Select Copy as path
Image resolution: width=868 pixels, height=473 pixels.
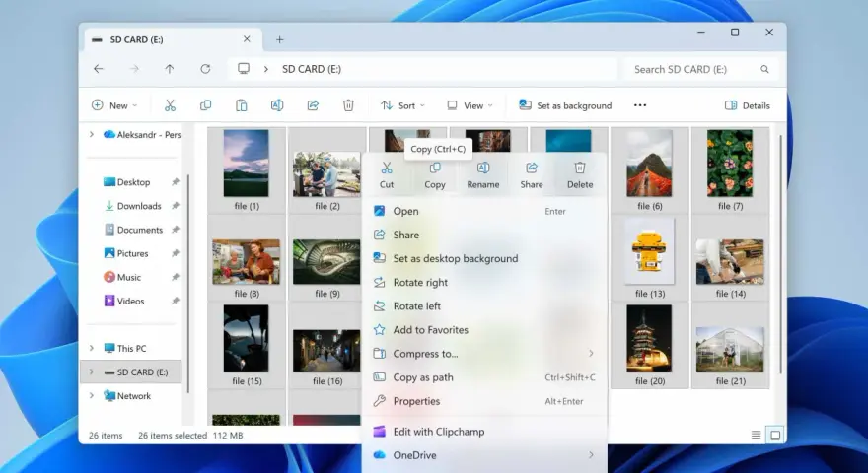484,377
